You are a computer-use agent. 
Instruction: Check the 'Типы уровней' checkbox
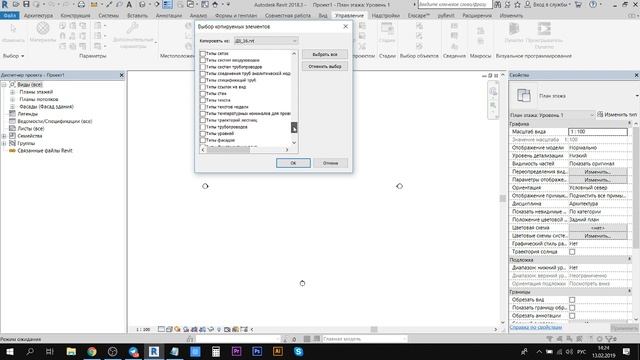point(203,133)
